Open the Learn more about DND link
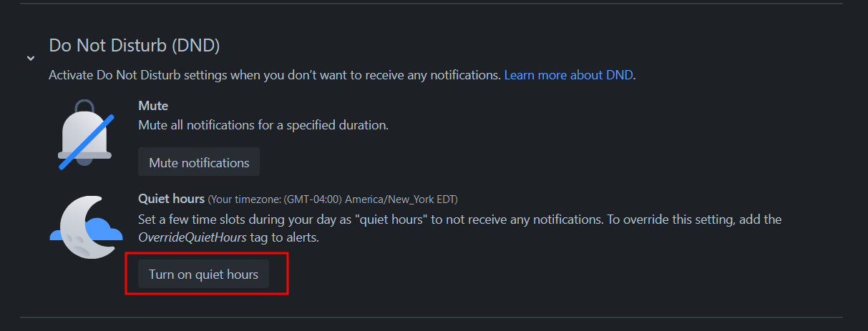This screenshot has width=868, height=331. tap(569, 75)
